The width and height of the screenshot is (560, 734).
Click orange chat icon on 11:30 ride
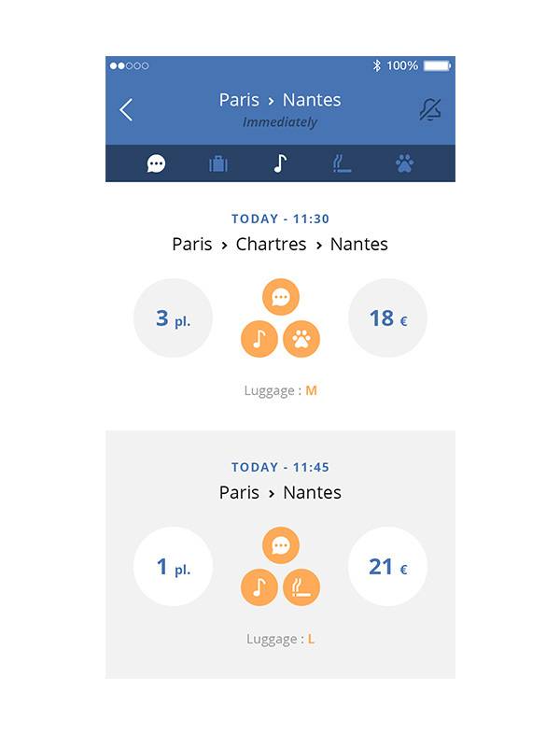(x=280, y=298)
